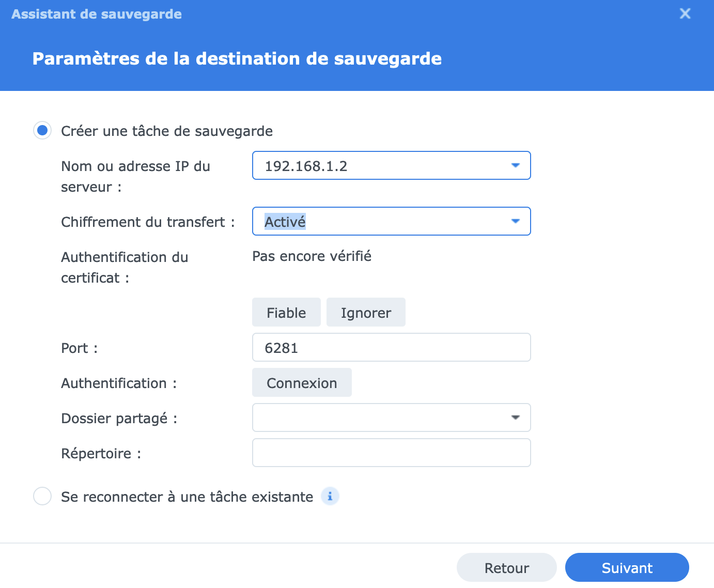Screen dimensions: 714x588
Task: Click into the Port field showing 6281
Action: (x=391, y=348)
